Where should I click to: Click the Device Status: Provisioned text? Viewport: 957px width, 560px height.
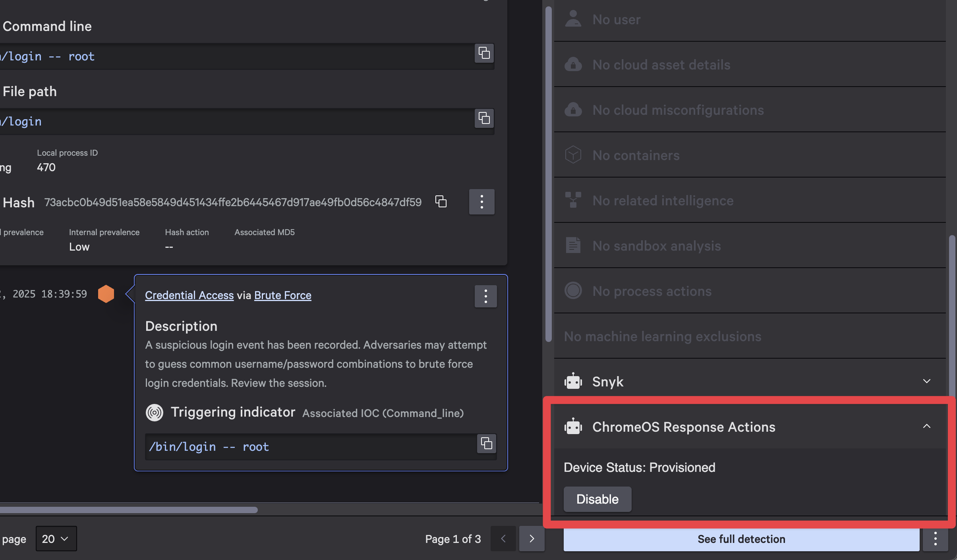tap(639, 467)
